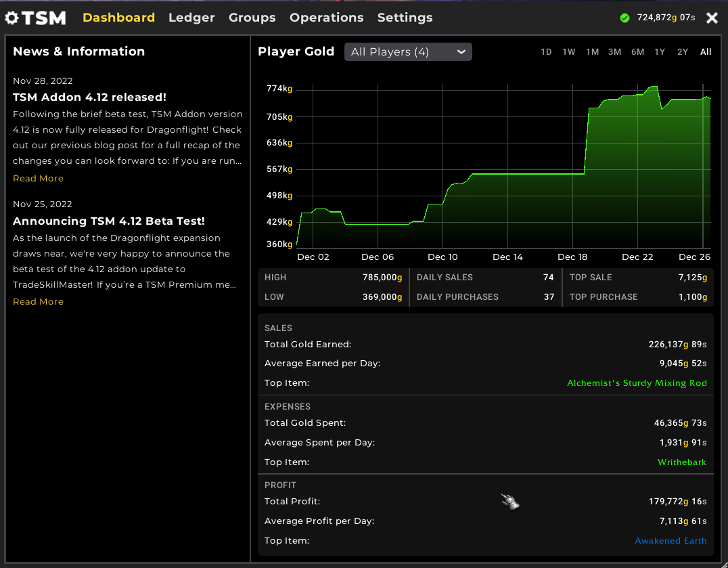This screenshot has height=568, width=728.
Task: Click Average Profit per Day '7,113g 61s'
Action: tap(683, 521)
